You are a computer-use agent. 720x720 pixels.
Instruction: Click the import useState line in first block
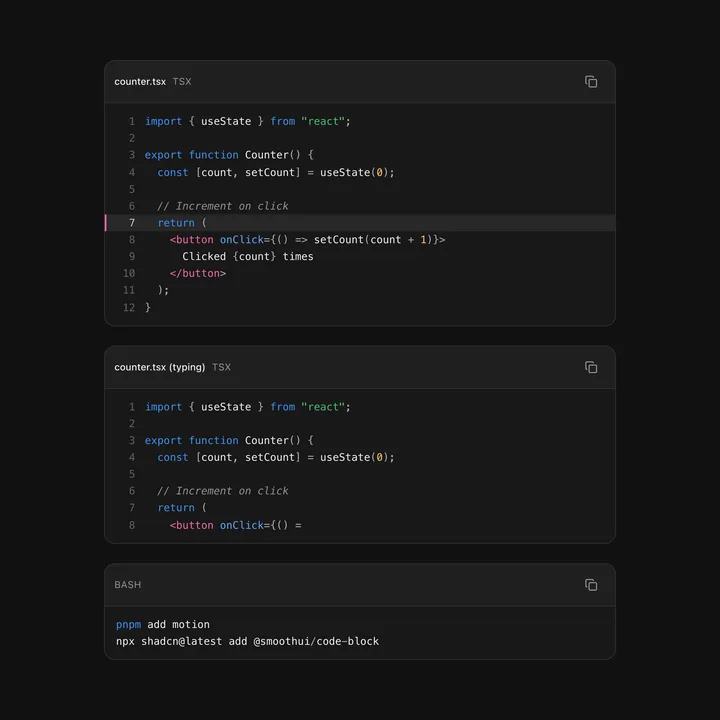pyautogui.click(x=248, y=121)
